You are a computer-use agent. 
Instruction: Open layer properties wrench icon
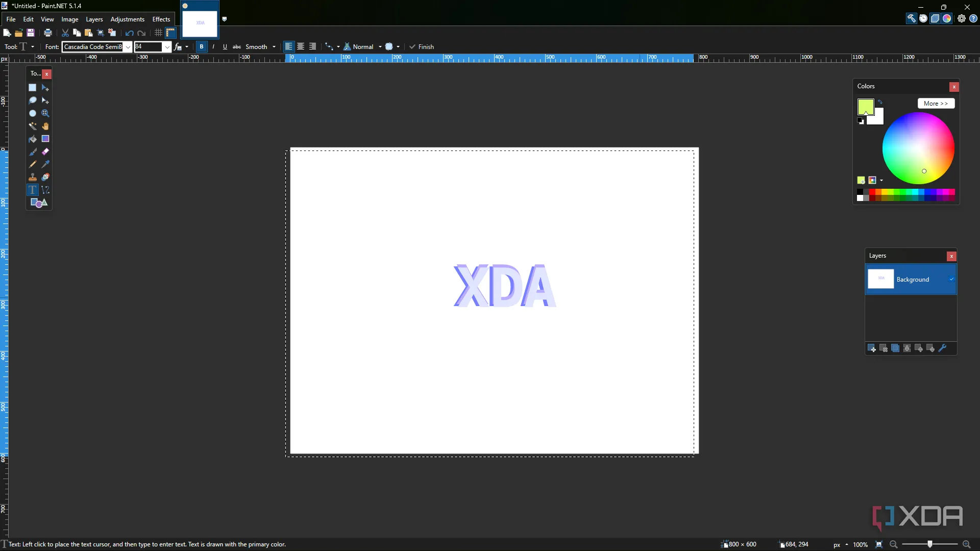[x=943, y=348]
